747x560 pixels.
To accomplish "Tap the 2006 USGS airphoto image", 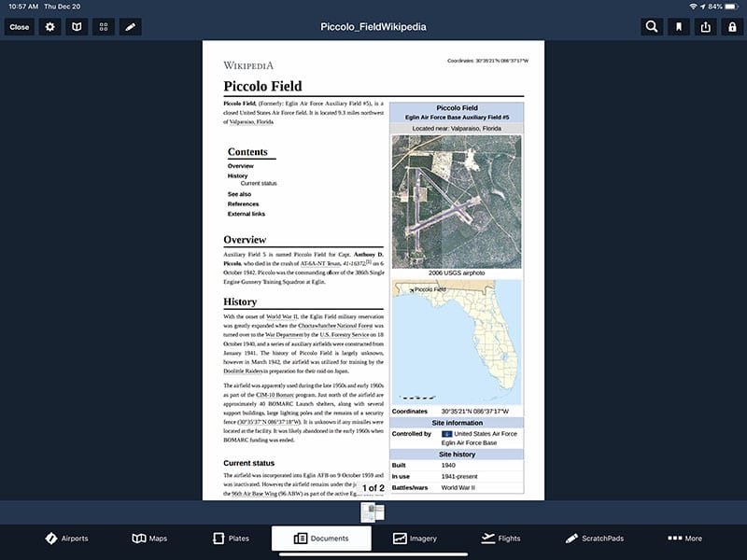I will [457, 202].
